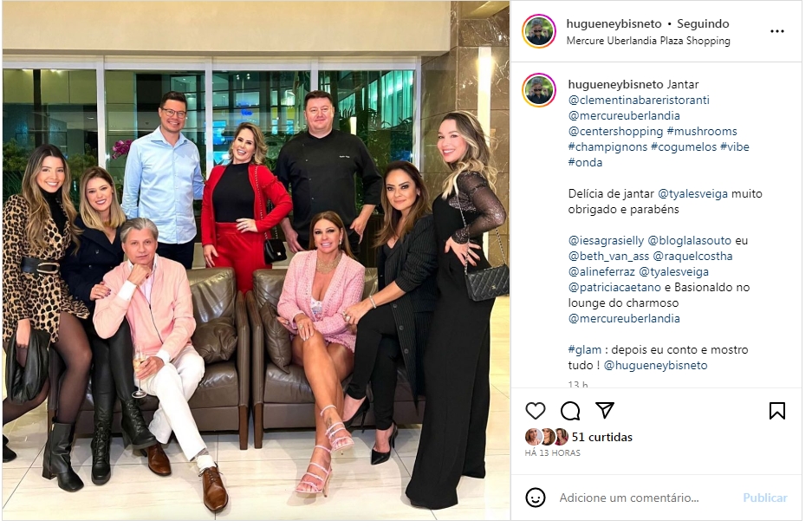Click the caption profile avatar
812x527 pixels.
pyautogui.click(x=538, y=90)
